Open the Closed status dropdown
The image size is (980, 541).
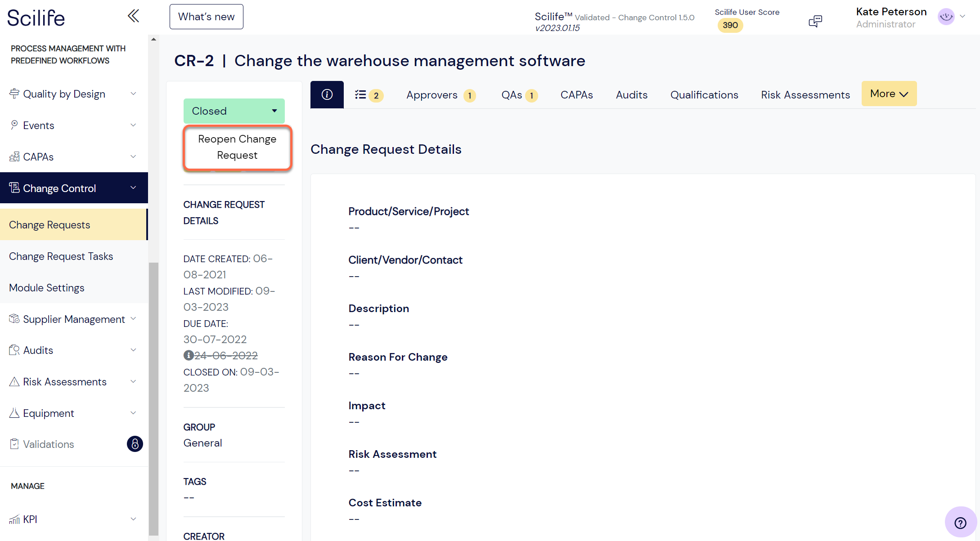234,111
